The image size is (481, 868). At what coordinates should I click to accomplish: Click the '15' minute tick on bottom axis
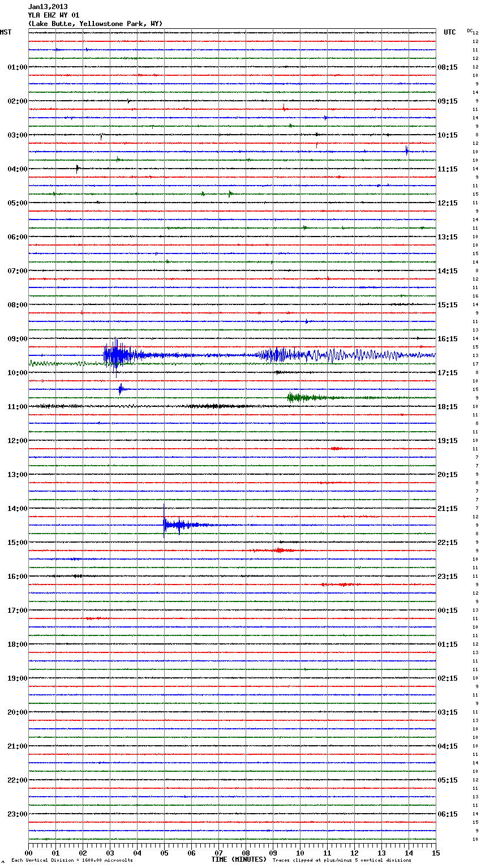(436, 853)
